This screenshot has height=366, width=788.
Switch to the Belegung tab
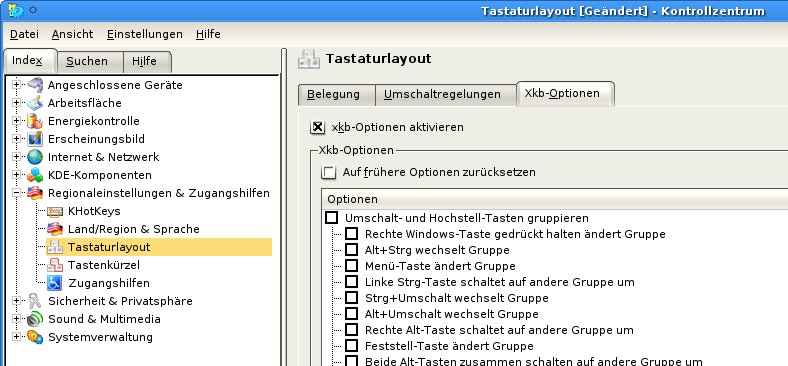336,95
